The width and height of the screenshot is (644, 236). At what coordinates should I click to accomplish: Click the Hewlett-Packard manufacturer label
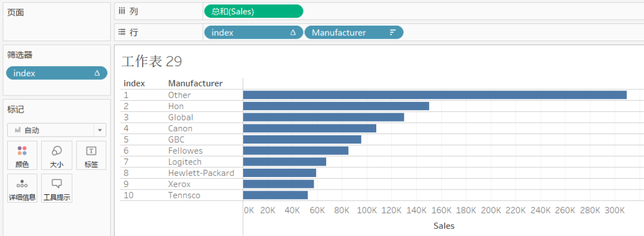(x=202, y=173)
